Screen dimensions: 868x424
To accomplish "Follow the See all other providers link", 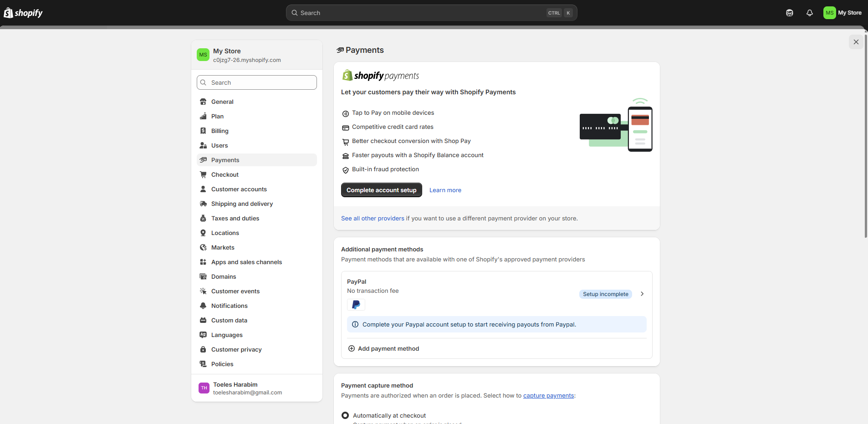I will pos(373,219).
